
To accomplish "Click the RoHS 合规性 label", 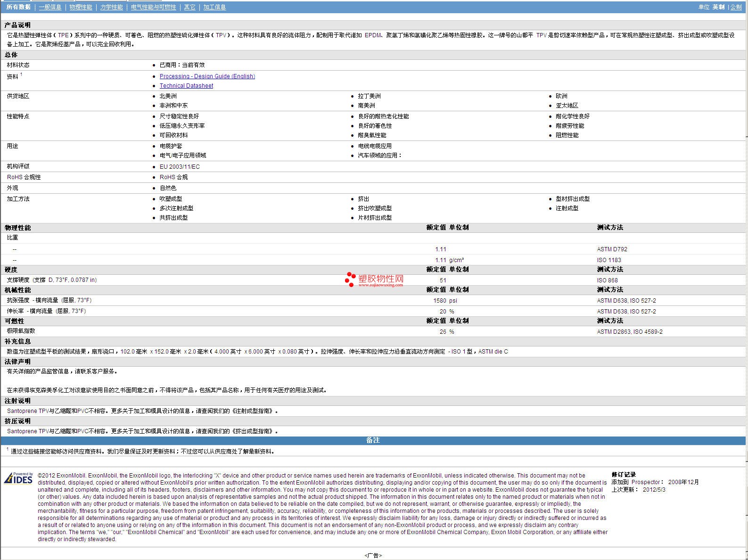I will 24,177.
